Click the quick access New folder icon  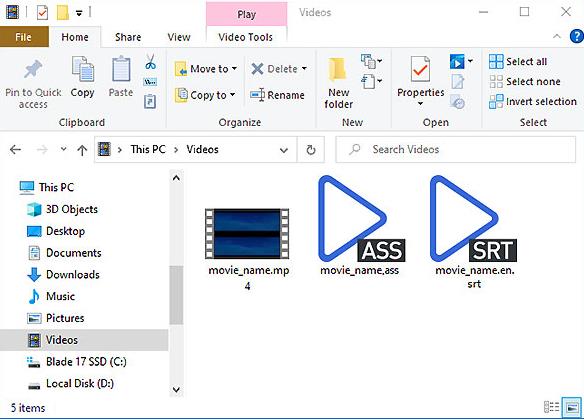coord(63,13)
